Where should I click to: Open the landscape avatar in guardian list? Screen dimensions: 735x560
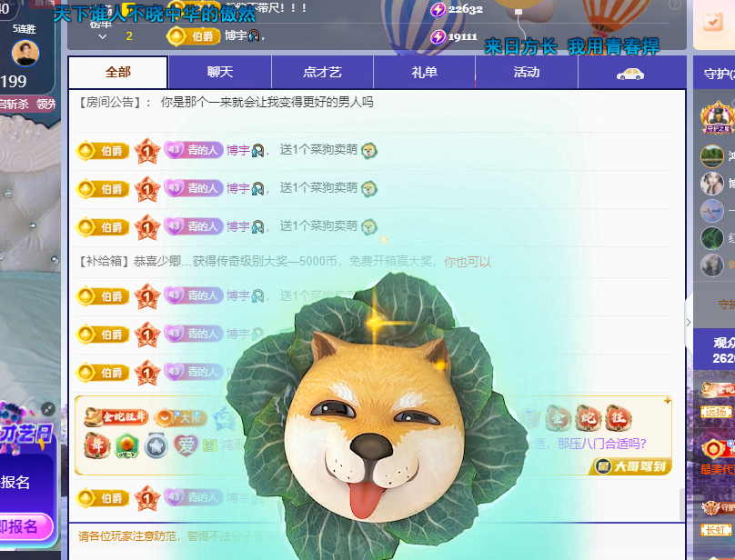click(x=712, y=156)
